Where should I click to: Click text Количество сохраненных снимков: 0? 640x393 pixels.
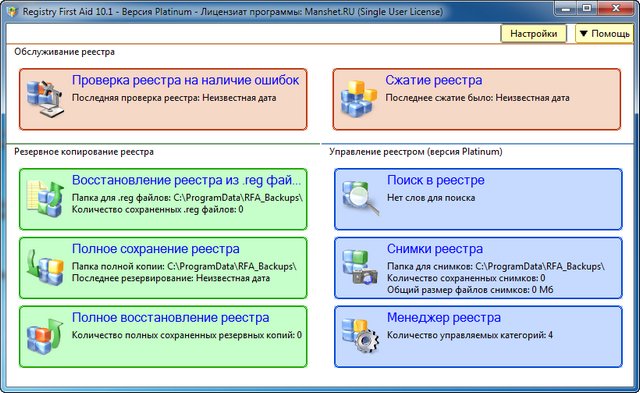click(x=466, y=278)
